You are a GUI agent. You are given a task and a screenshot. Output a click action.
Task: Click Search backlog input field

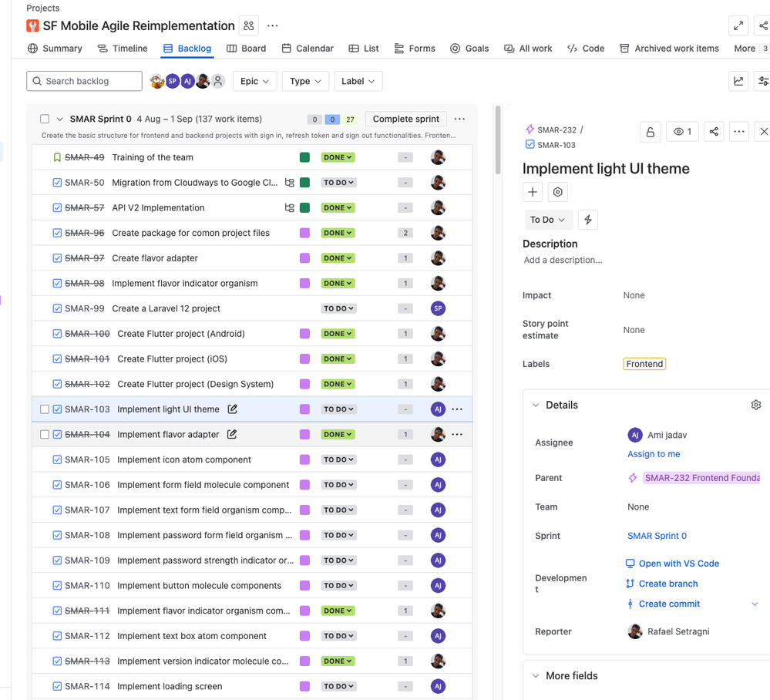[85, 81]
